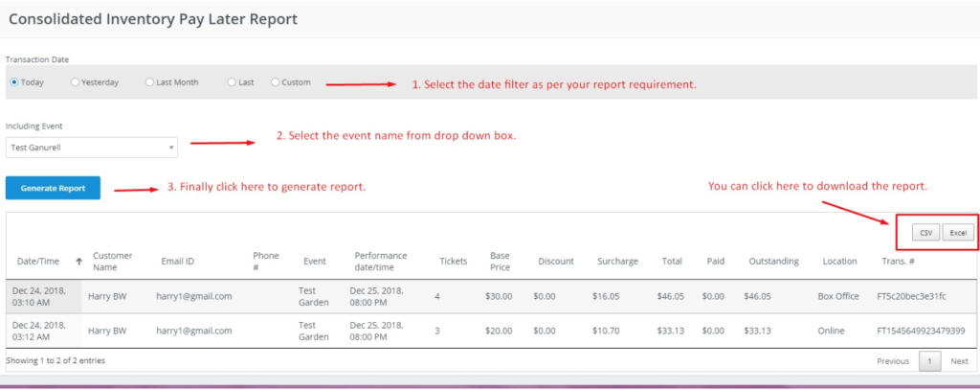Sort table by Location column header

click(x=839, y=261)
